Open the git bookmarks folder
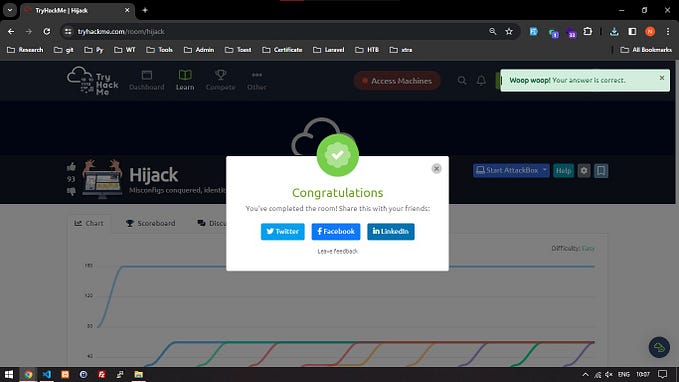The width and height of the screenshot is (679, 382). coord(64,50)
